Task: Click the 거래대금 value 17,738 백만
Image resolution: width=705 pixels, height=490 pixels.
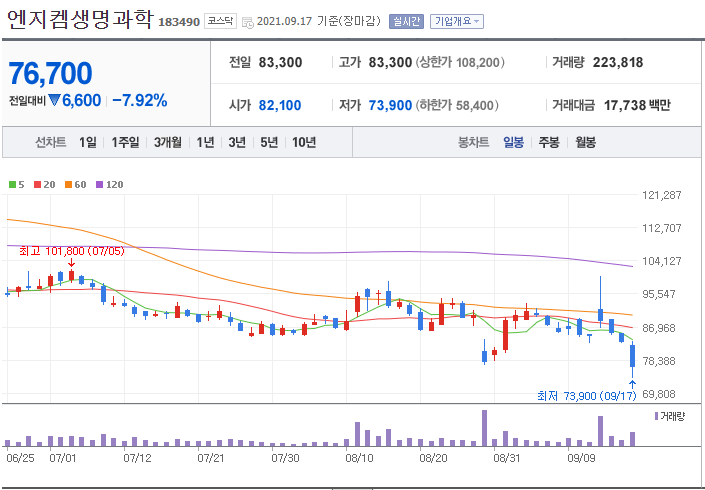Action: coord(637,106)
